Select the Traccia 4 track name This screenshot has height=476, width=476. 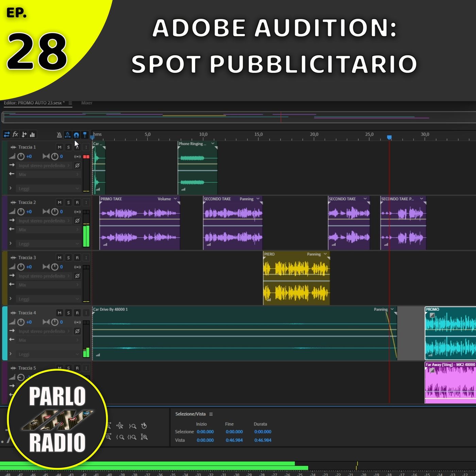pyautogui.click(x=27, y=313)
